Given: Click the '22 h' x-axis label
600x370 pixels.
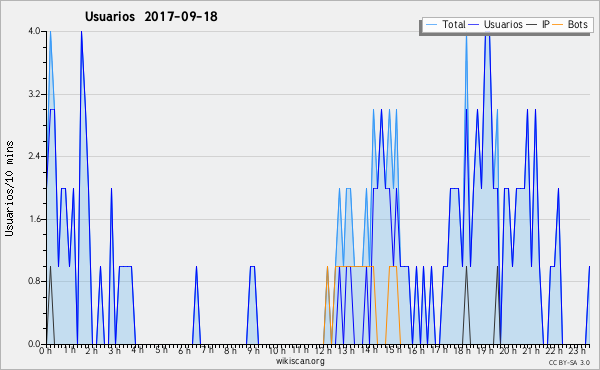Looking at the screenshot, I should pos(554,351).
